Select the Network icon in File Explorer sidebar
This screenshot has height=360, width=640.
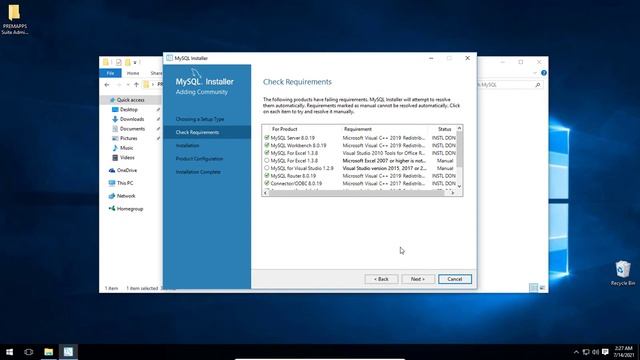coord(112,196)
